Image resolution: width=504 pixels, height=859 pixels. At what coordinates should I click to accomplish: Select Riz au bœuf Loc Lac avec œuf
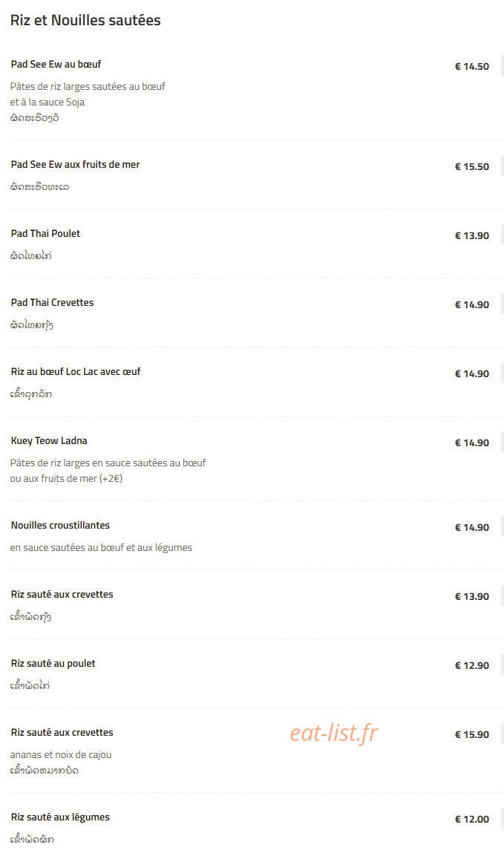coord(76,371)
